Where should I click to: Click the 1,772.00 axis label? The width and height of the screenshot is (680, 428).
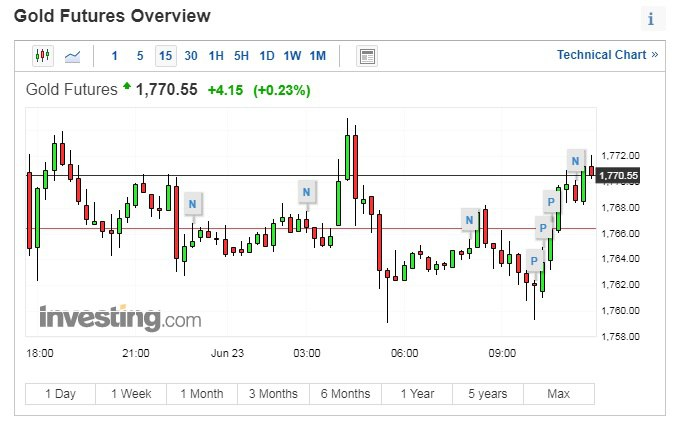tap(620, 156)
